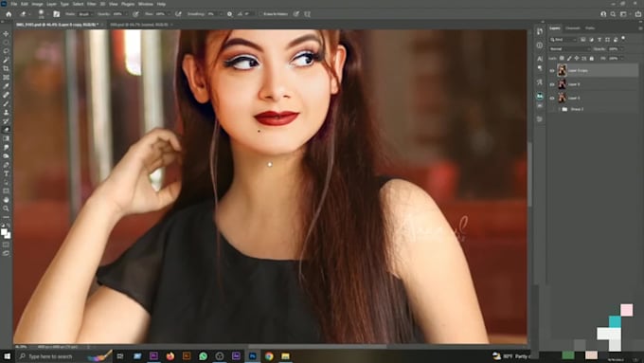Switch to the Channels tab

pos(573,27)
